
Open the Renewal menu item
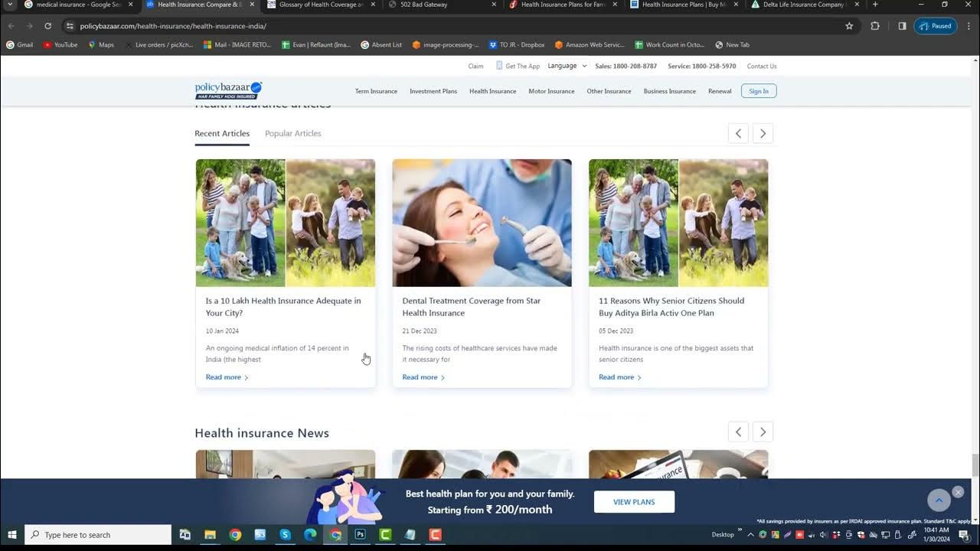coord(720,91)
